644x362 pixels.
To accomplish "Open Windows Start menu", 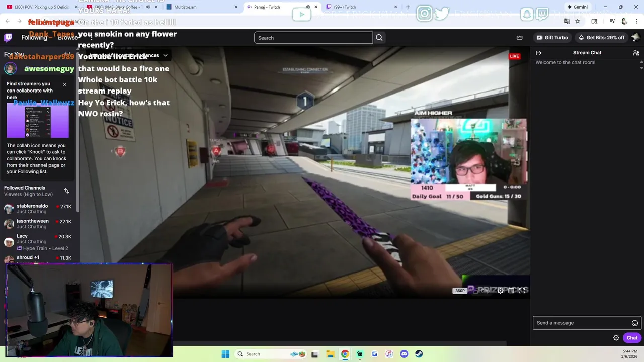I will (x=225, y=354).
